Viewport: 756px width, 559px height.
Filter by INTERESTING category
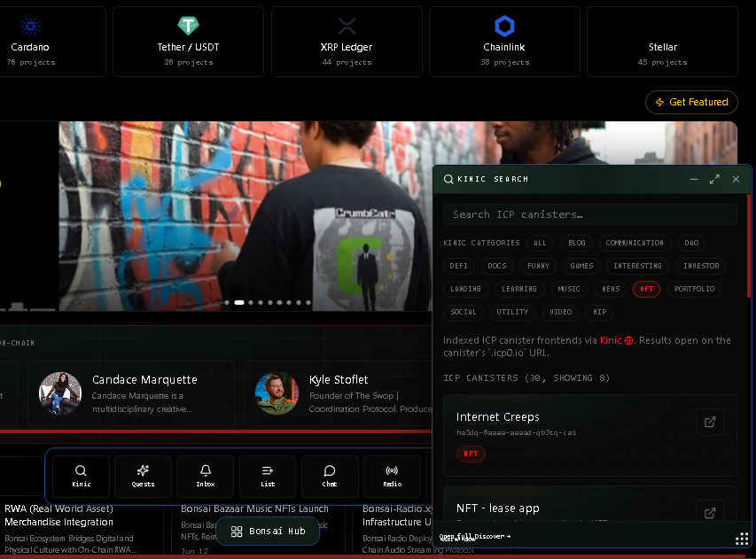pyautogui.click(x=637, y=266)
